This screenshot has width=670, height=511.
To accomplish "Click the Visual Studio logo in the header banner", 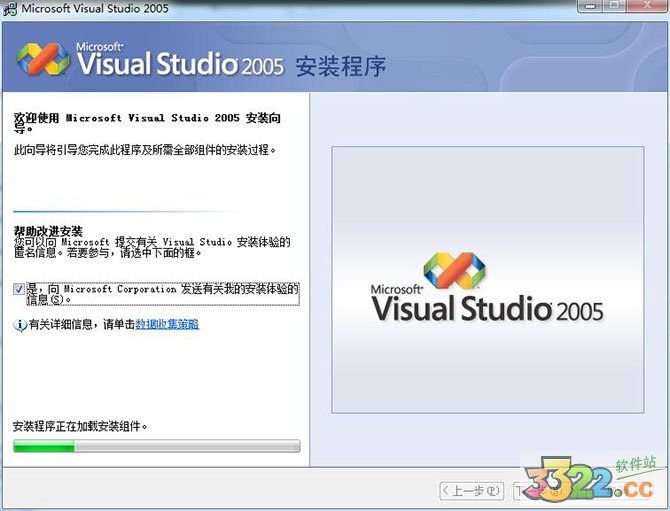I will (43, 59).
